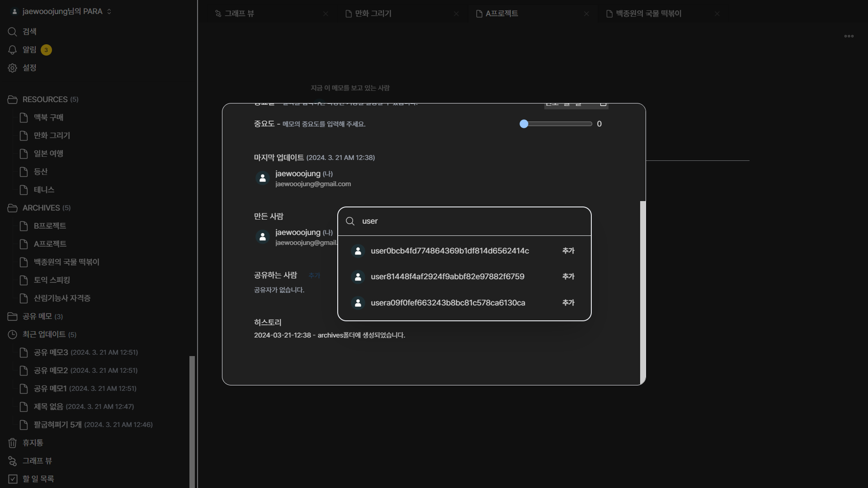Open settings gear icon

pyautogui.click(x=12, y=68)
